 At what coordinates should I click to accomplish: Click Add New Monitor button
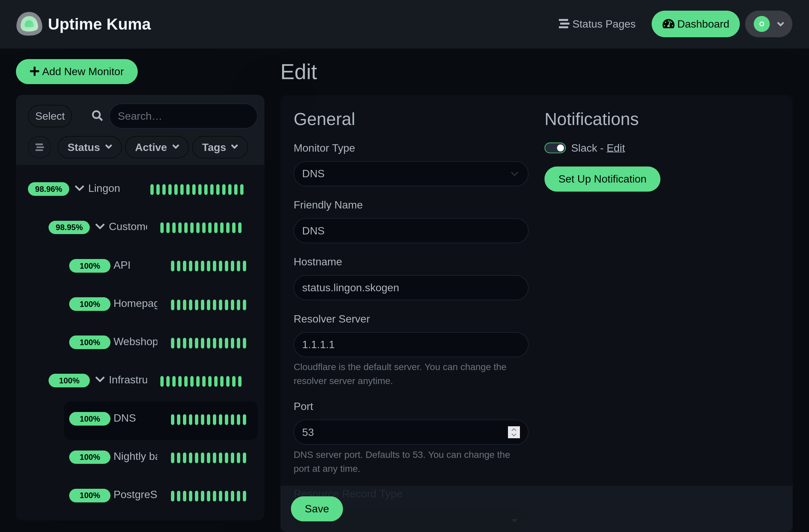tap(77, 72)
